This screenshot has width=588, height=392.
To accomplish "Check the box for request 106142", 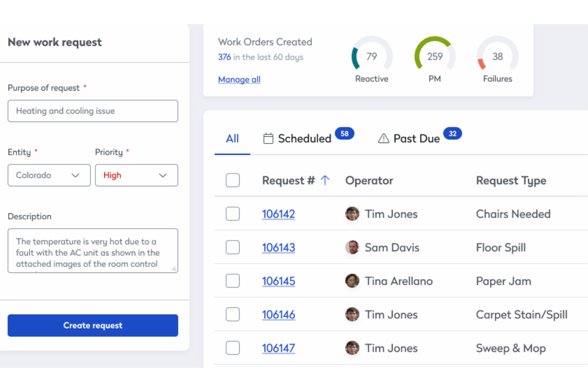I will point(232,214).
